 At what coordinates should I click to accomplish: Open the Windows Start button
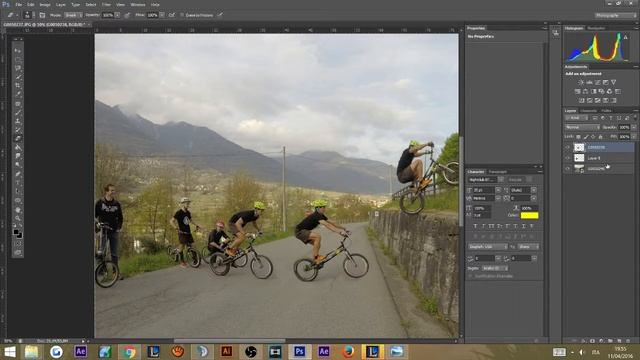9,352
